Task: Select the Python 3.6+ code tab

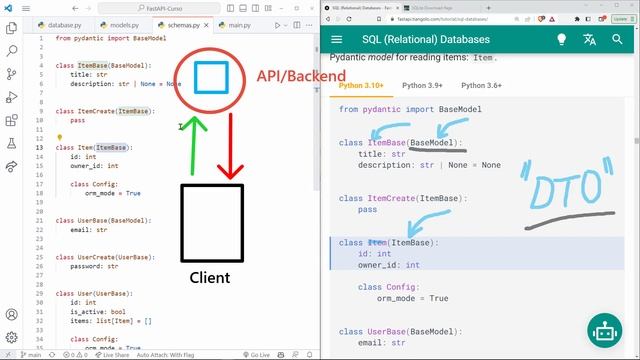Action: (482, 86)
